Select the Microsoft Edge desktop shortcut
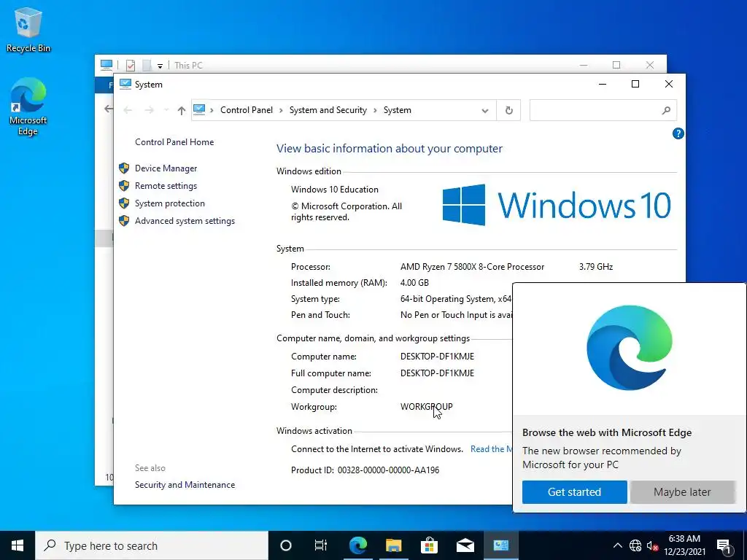Screen dimensions: 747x560 28,106
